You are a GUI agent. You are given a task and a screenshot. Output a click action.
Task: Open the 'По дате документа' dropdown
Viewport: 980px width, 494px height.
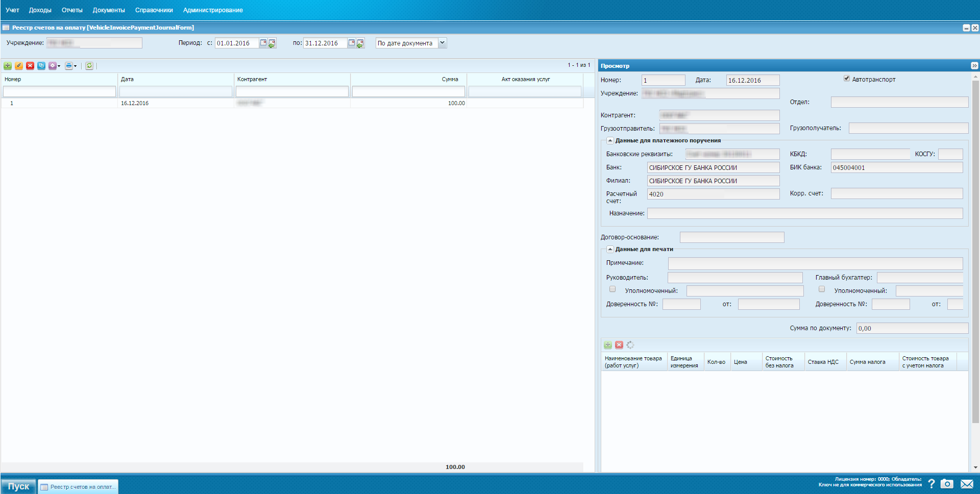pos(443,43)
